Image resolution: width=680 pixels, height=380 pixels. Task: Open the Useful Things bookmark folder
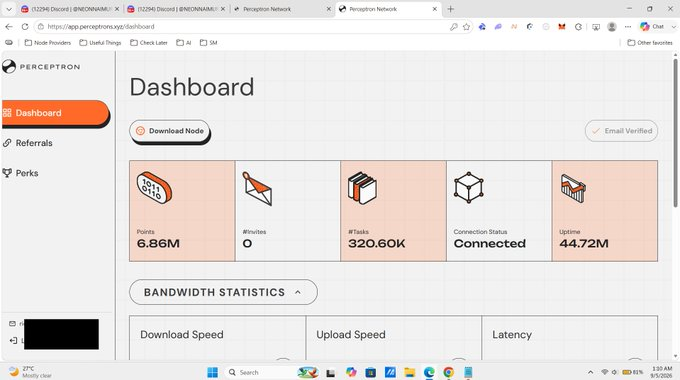[x=100, y=43]
